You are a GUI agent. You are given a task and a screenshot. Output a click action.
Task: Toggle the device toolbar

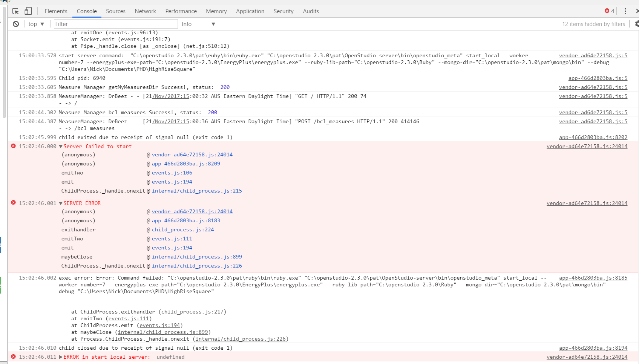(28, 11)
